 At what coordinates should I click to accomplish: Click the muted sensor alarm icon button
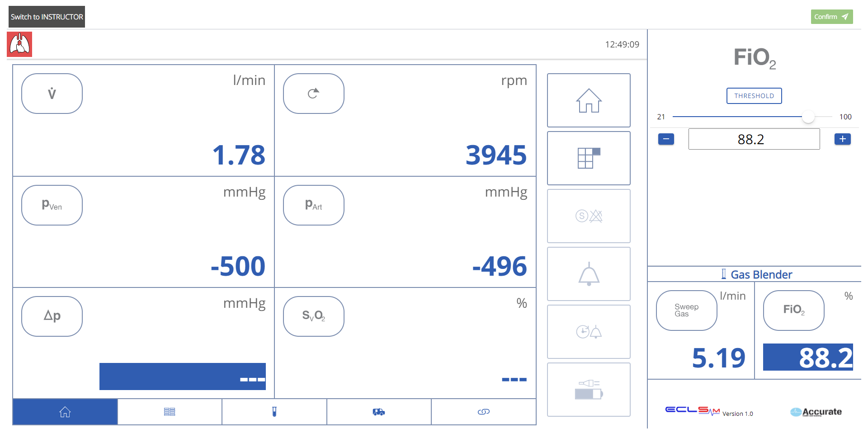click(x=588, y=216)
